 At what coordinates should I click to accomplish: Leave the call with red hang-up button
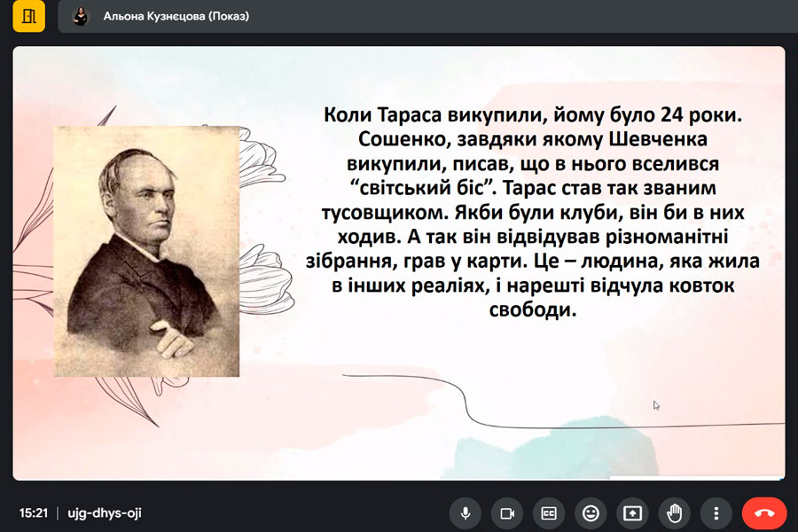click(764, 513)
